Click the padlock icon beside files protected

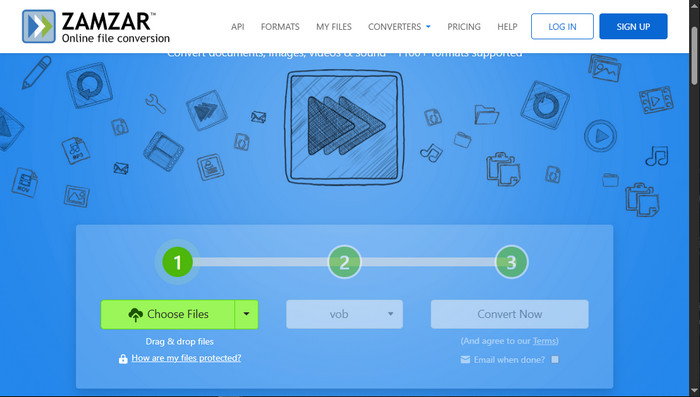(123, 359)
